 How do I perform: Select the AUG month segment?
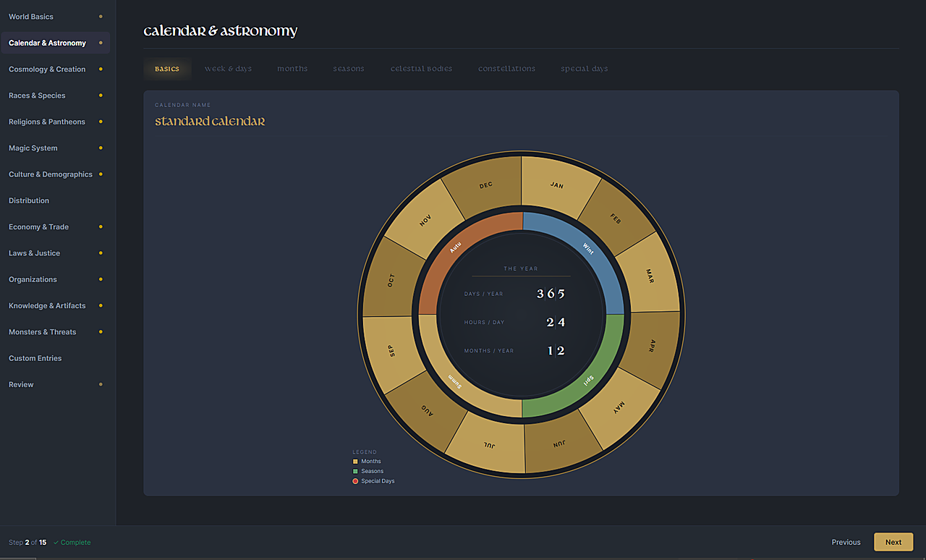(428, 410)
